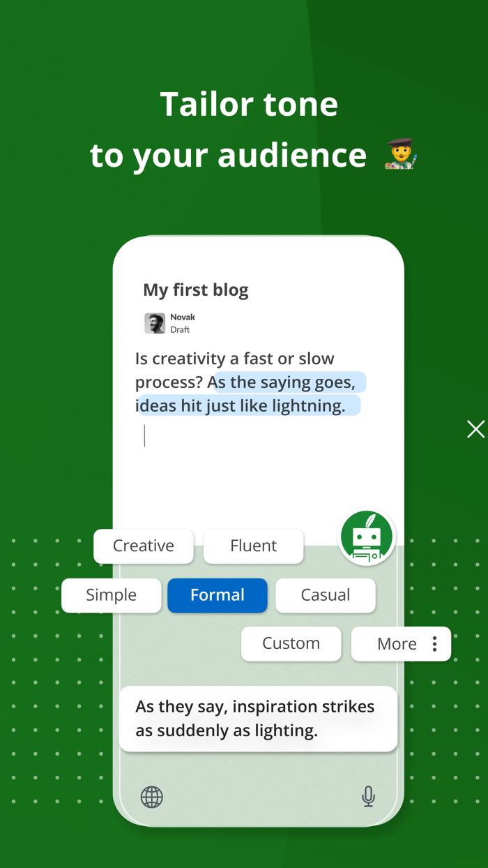
Task: Switch to the Simple tone
Action: point(111,594)
